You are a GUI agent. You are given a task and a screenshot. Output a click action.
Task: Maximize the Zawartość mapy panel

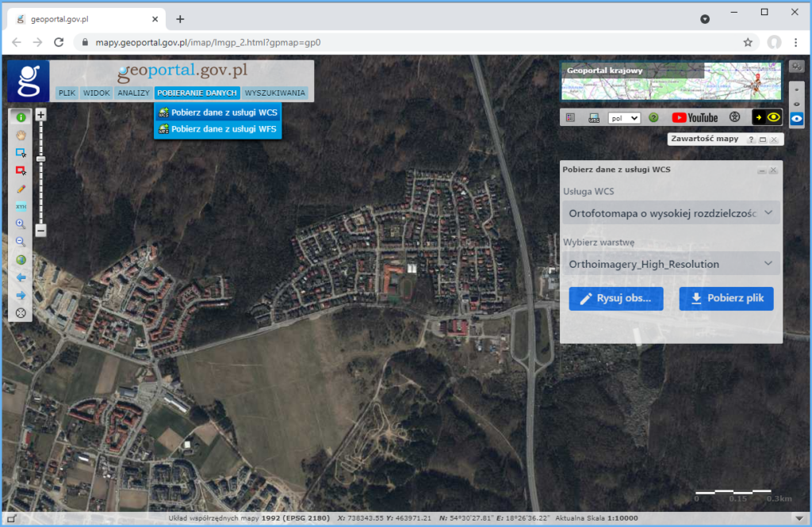click(762, 139)
